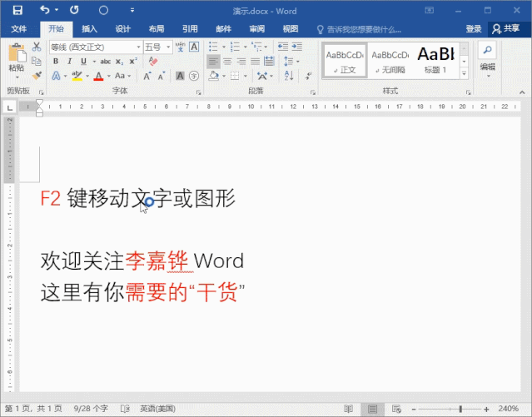Switch to the 布局 Layout tab
Image resolution: width=532 pixels, height=417 pixels.
pos(157,29)
